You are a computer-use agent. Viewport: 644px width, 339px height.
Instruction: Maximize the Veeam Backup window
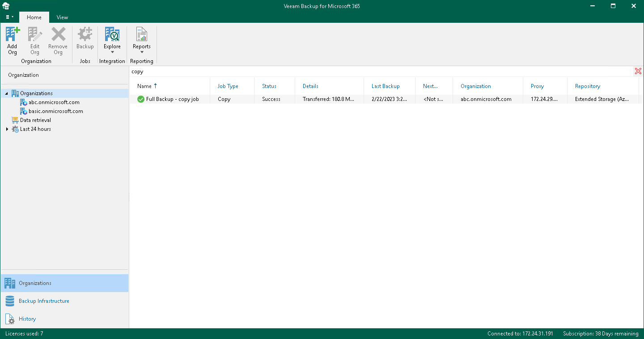tap(613, 6)
